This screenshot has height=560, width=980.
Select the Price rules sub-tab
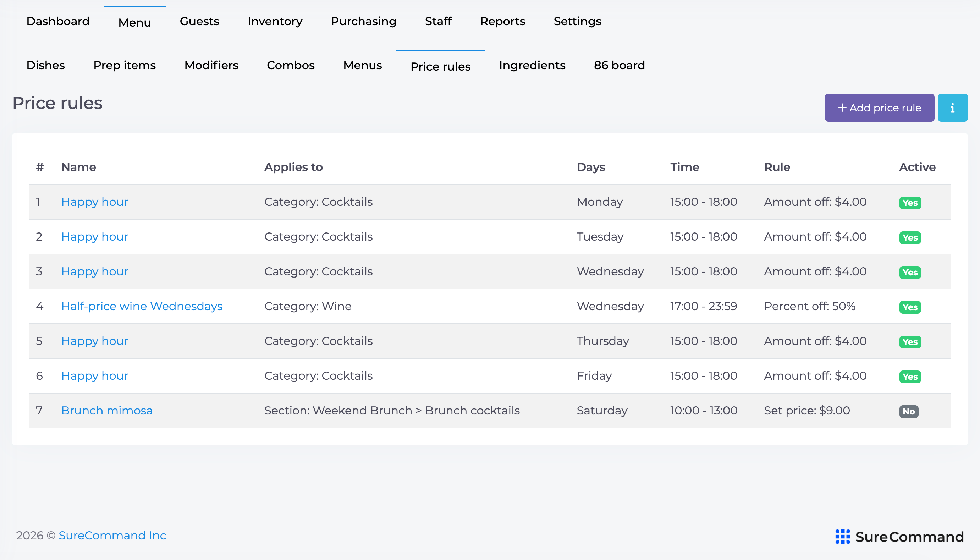(x=441, y=66)
